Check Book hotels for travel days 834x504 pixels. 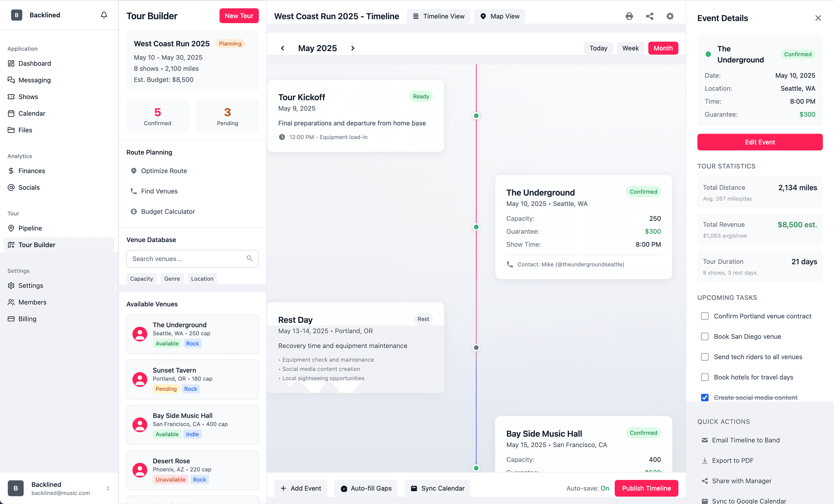click(705, 377)
